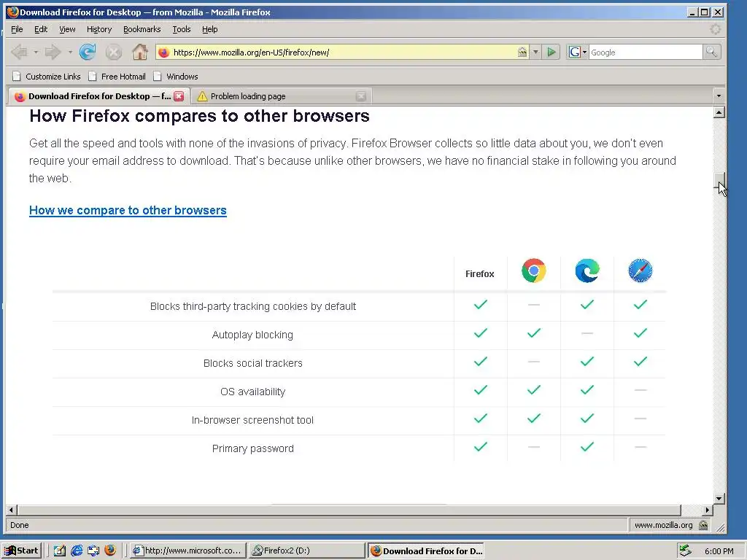
Task: Click the green Go arrow button
Action: coord(551,52)
